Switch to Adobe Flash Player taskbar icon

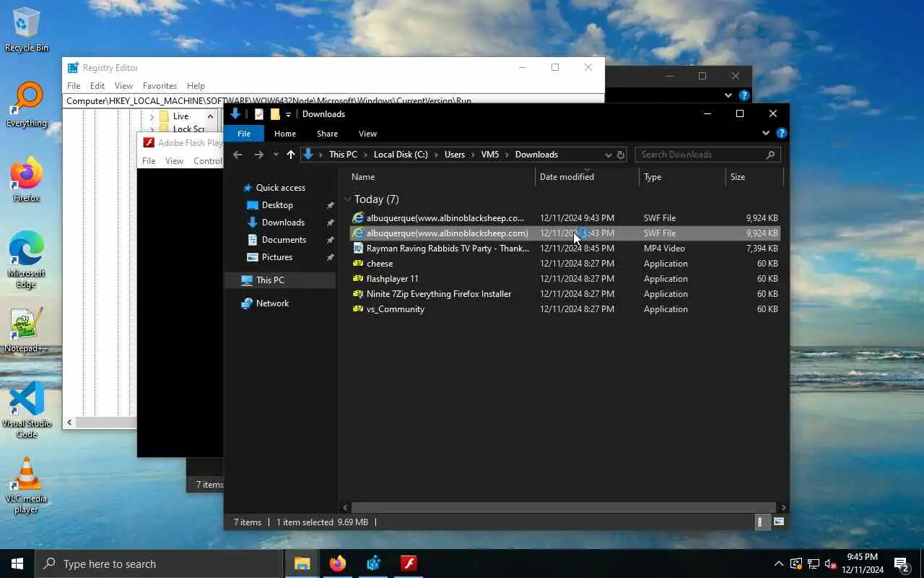(409, 564)
